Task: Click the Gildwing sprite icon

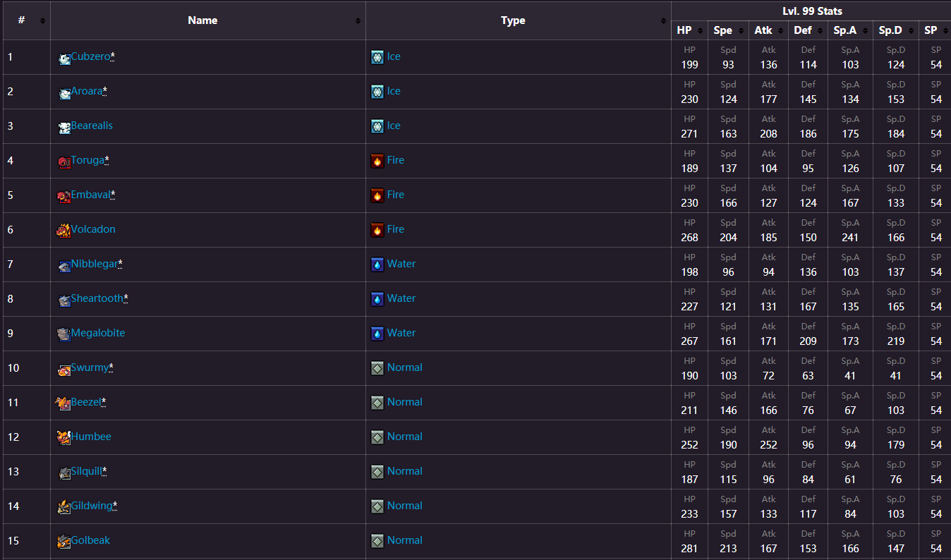Action: 63,507
